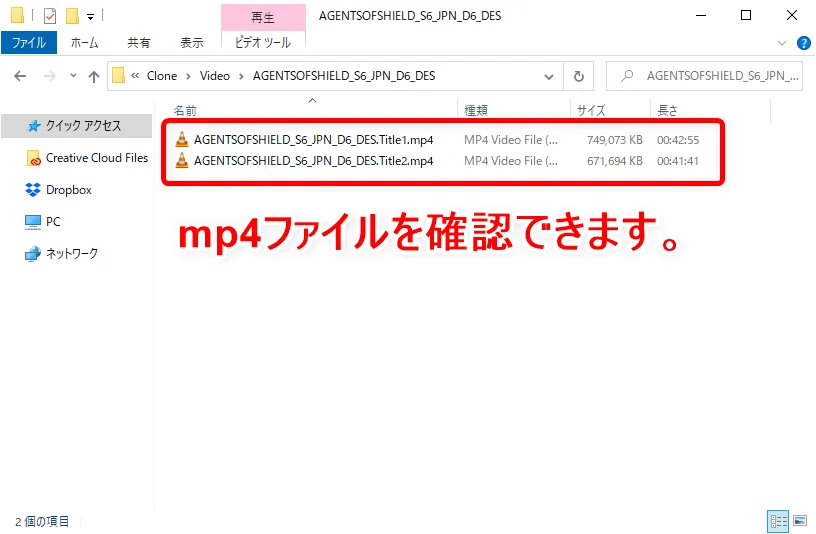Open PC in navigation pane
816x534 pixels.
pos(53,222)
